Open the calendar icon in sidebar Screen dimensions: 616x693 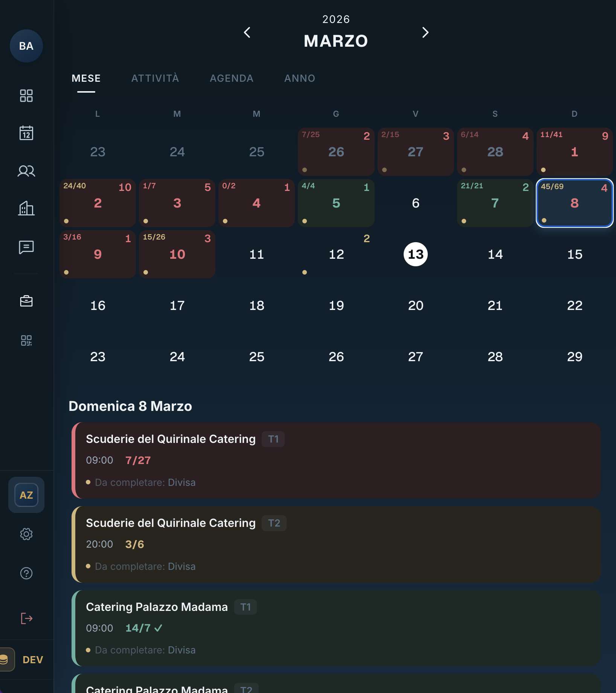[26, 133]
